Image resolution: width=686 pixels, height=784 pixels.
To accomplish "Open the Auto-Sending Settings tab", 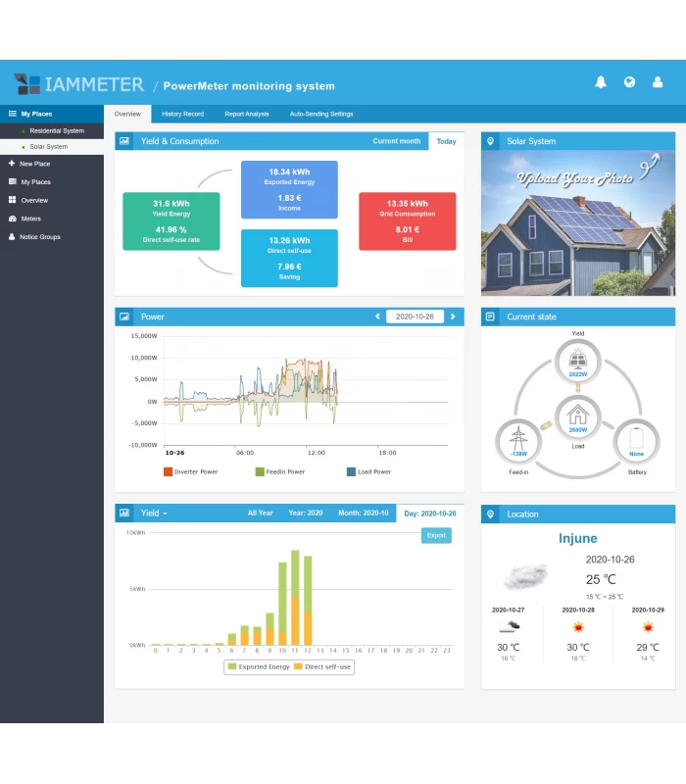I will [x=321, y=114].
